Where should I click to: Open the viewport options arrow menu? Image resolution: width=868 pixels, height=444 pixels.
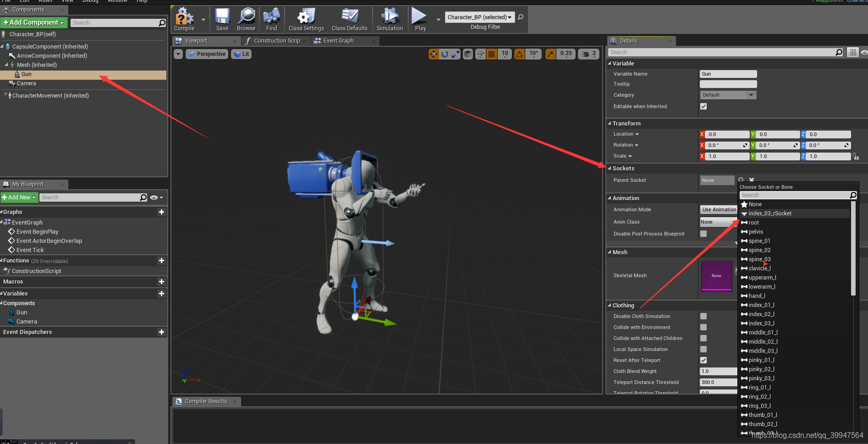point(178,54)
